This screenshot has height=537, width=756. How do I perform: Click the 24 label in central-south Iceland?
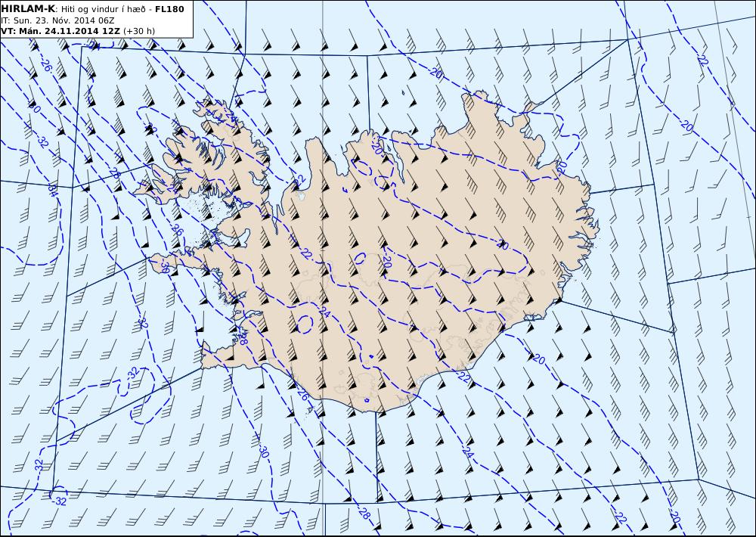coord(325,312)
